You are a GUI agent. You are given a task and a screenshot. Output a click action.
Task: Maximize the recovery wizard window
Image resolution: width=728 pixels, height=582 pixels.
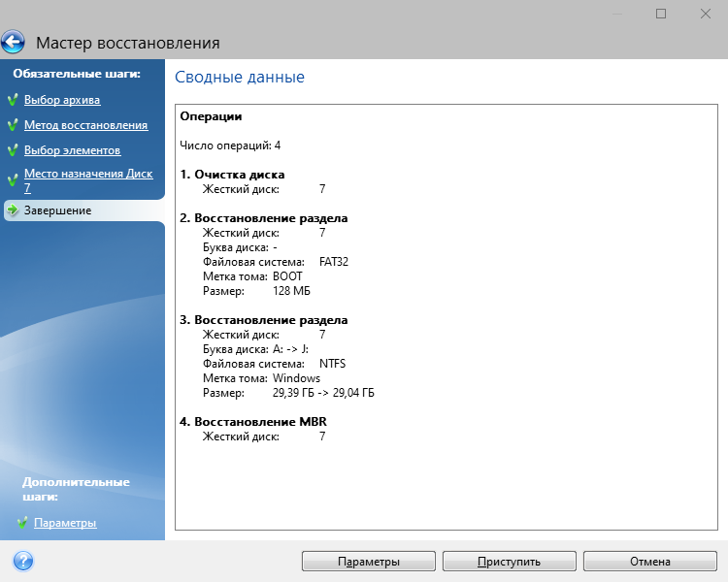661,14
